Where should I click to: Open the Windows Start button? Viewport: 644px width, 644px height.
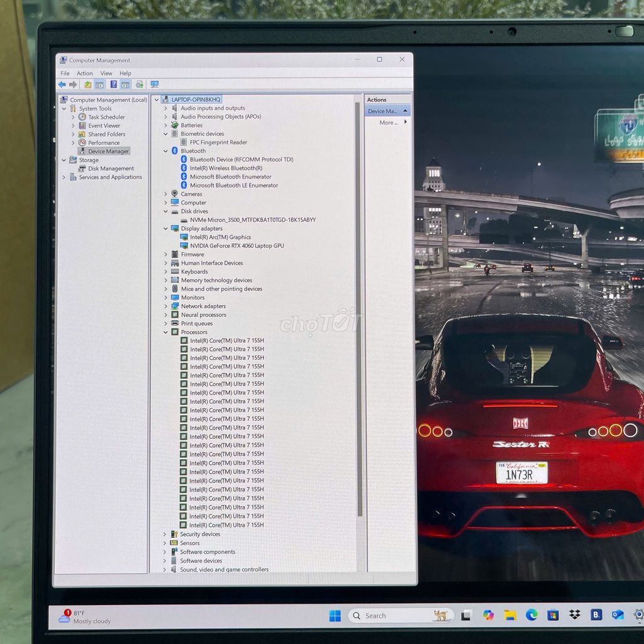(335, 616)
